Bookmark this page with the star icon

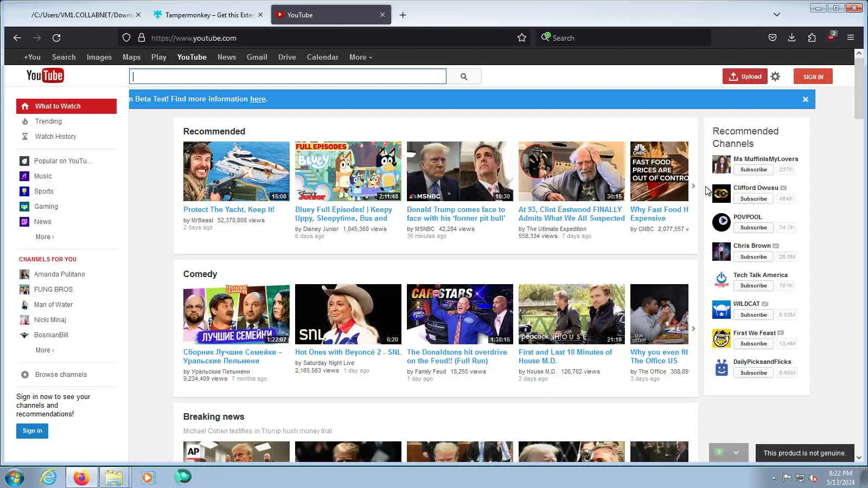click(x=522, y=38)
